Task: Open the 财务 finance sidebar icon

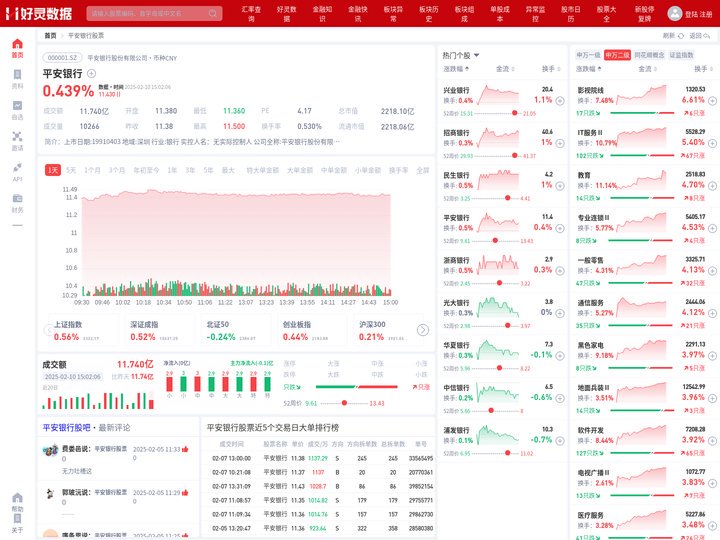Action: tap(17, 198)
